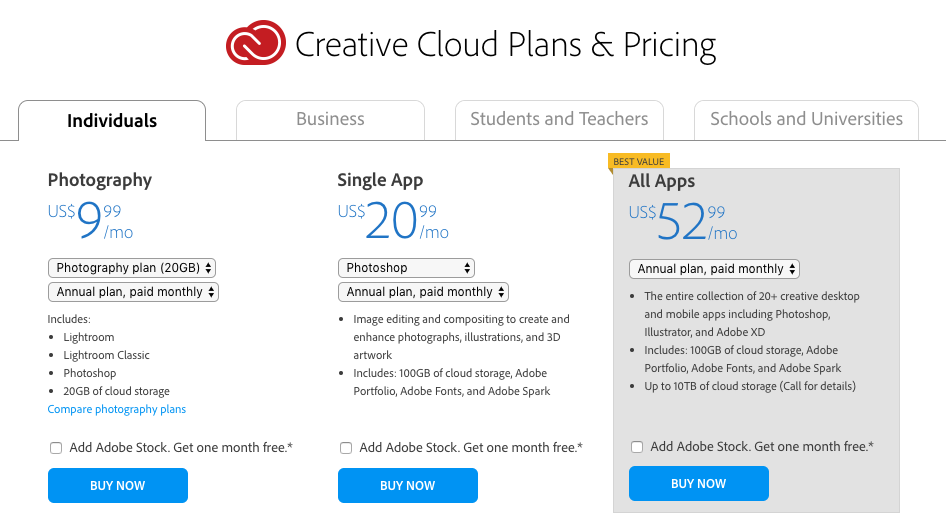Switch to the Business tab
The height and width of the screenshot is (531, 946).
(x=330, y=119)
